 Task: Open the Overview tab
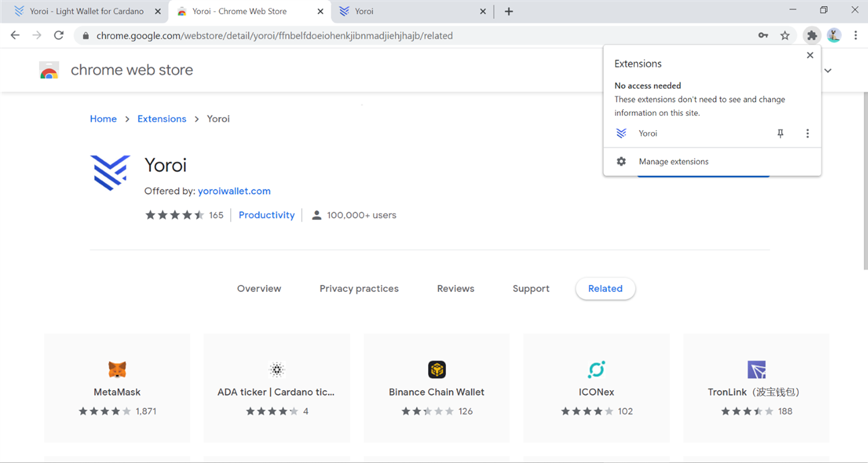click(259, 288)
